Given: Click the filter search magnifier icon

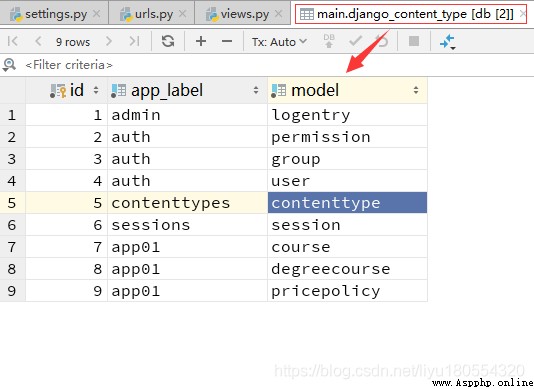Looking at the screenshot, I should pos(9,65).
